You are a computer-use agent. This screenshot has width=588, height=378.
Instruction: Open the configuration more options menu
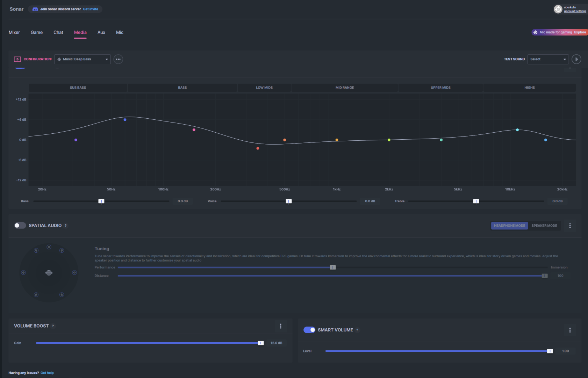118,59
